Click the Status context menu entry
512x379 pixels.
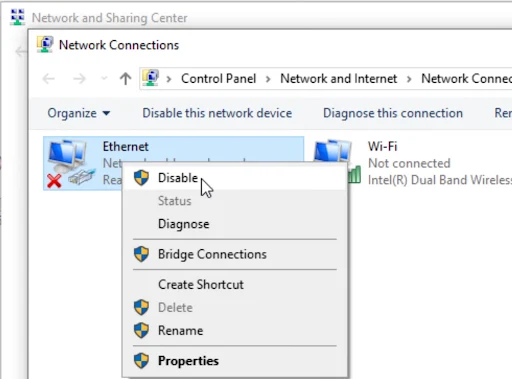(235, 201)
